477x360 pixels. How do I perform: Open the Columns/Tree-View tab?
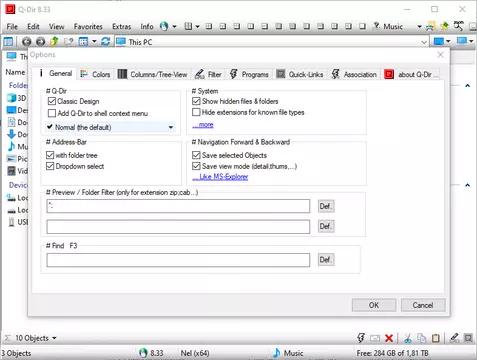(x=153, y=74)
